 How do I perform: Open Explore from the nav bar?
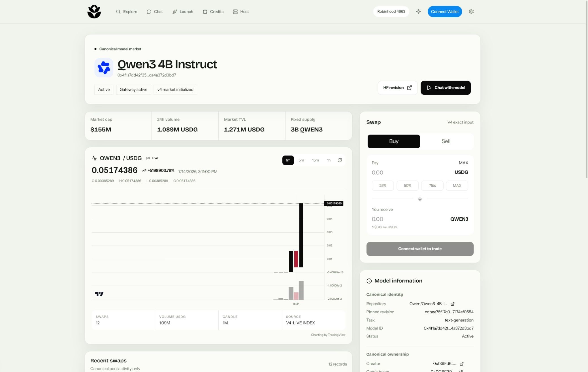click(x=127, y=12)
